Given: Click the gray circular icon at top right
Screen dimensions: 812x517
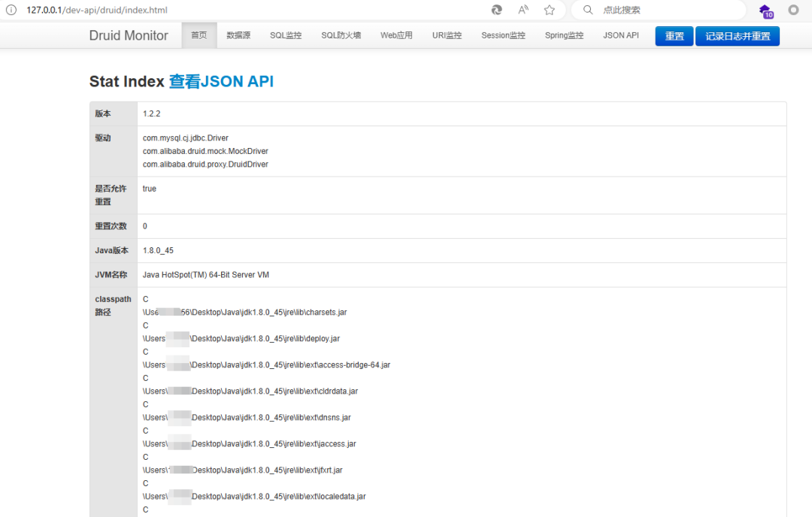Looking at the screenshot, I should (x=793, y=10).
